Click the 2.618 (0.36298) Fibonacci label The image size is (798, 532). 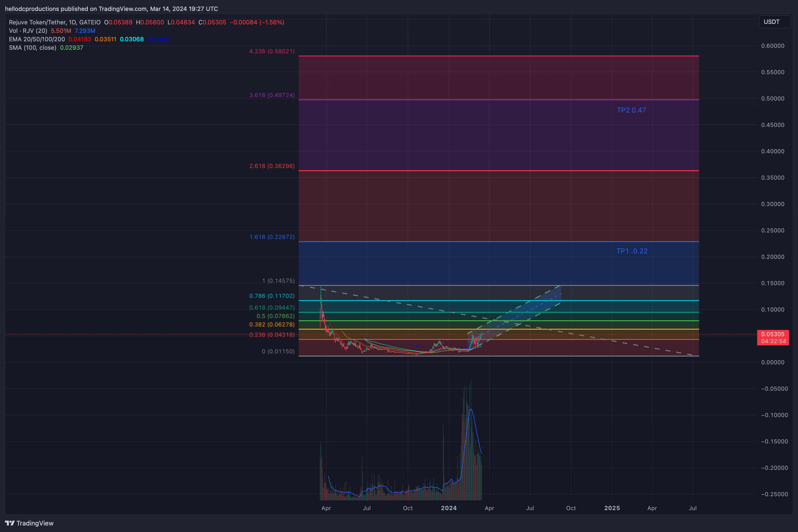click(x=272, y=166)
